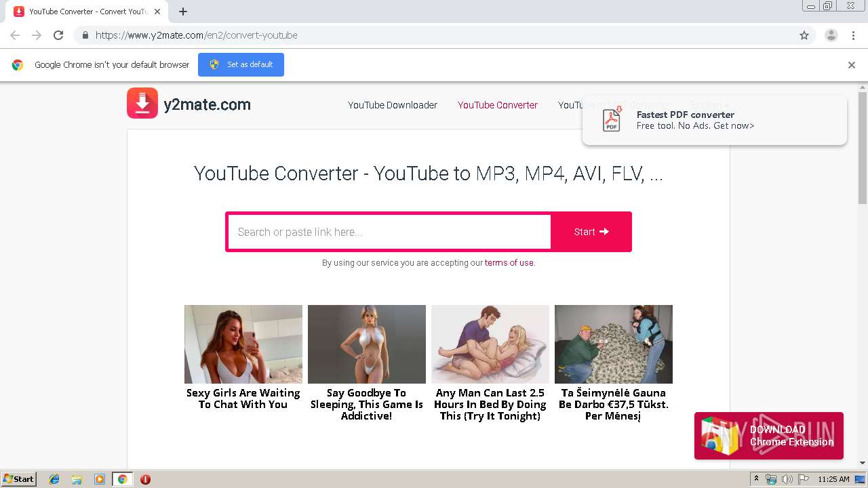The height and width of the screenshot is (488, 868).
Task: Click the YouTube Converter page heading
Action: (x=429, y=174)
